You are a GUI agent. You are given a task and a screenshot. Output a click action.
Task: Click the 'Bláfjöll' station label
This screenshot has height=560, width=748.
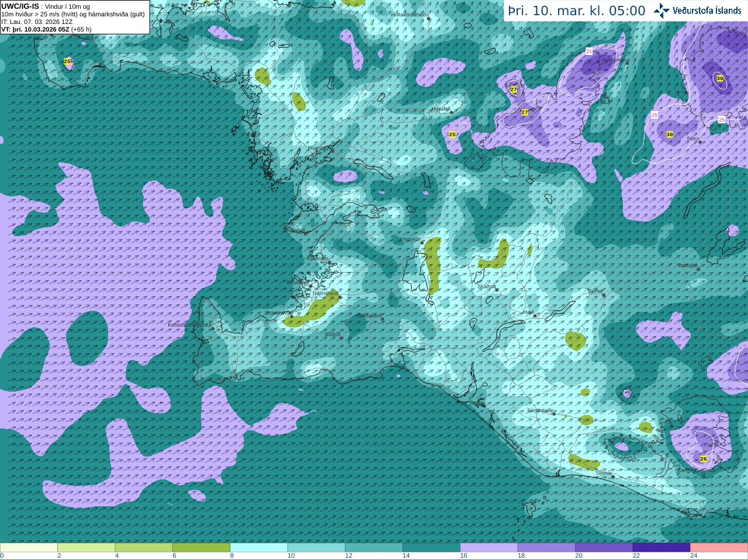pos(333,334)
